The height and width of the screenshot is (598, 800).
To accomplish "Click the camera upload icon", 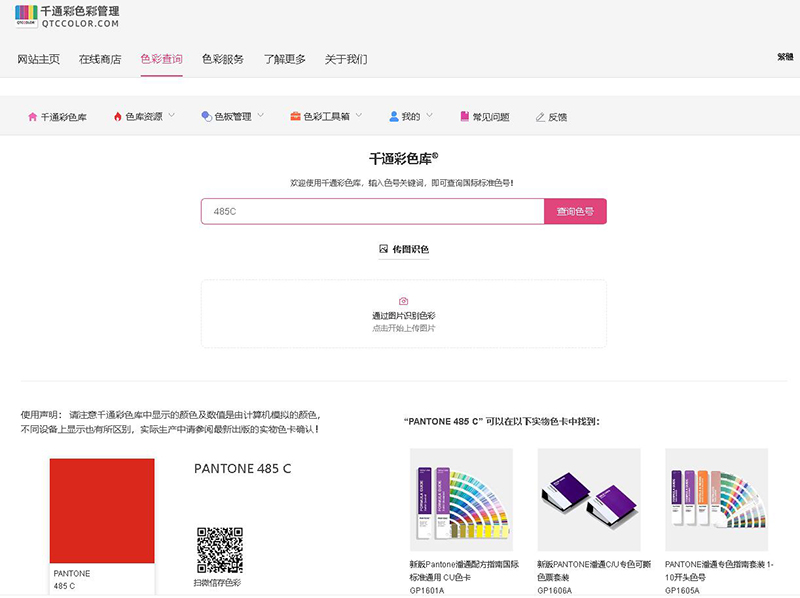I will click(403, 301).
